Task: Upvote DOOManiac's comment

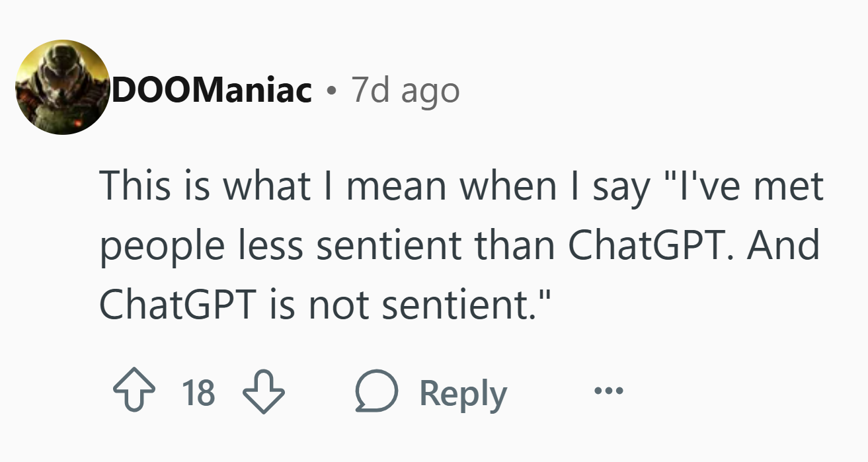Action: [x=132, y=393]
